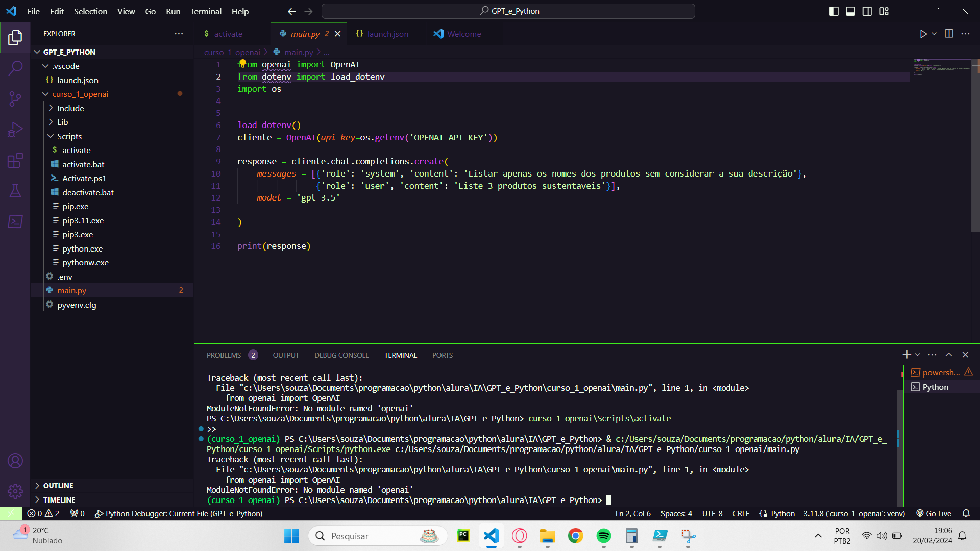980x551 pixels.
Task: Open the Source Control view
Action: point(15,99)
